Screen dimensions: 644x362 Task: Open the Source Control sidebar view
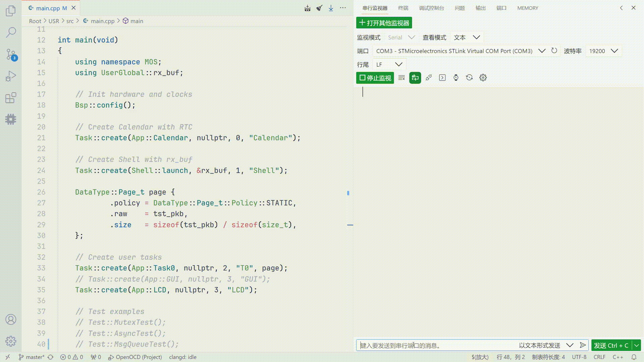[x=11, y=54]
